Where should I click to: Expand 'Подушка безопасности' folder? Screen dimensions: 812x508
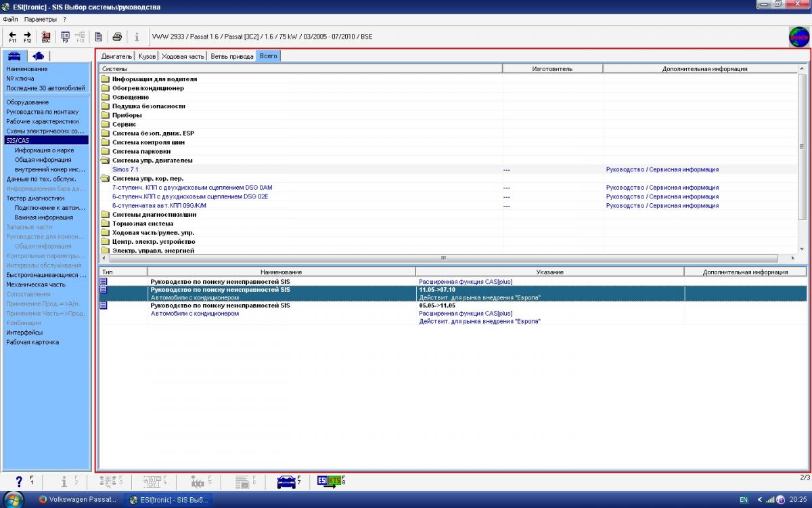[105, 106]
